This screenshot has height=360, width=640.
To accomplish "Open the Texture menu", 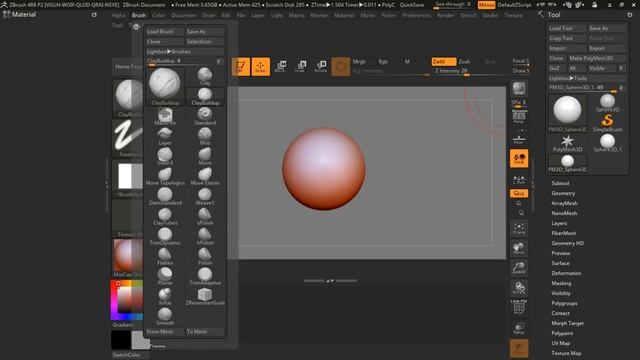I will [x=513, y=15].
